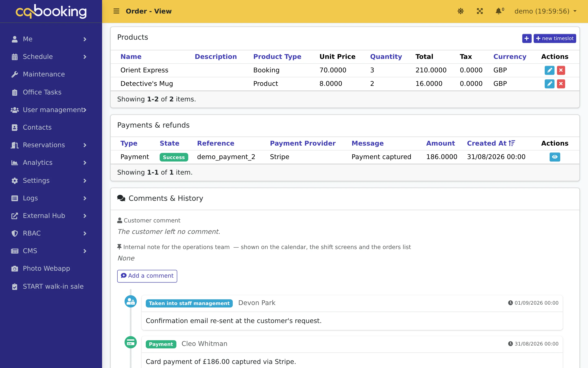Toggle fullscreen mode icon
Image resolution: width=588 pixels, height=368 pixels.
(x=480, y=11)
